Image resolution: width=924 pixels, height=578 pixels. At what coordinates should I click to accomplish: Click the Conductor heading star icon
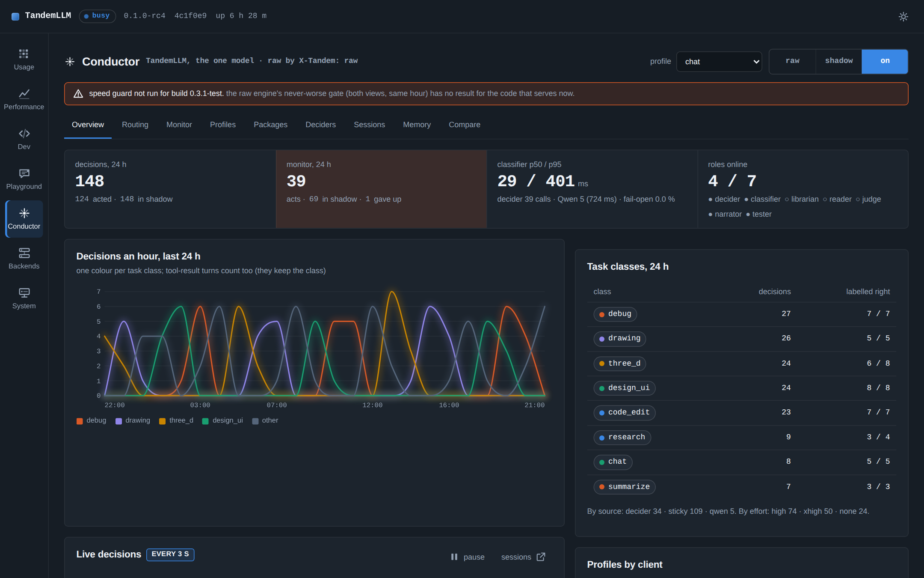pos(70,62)
